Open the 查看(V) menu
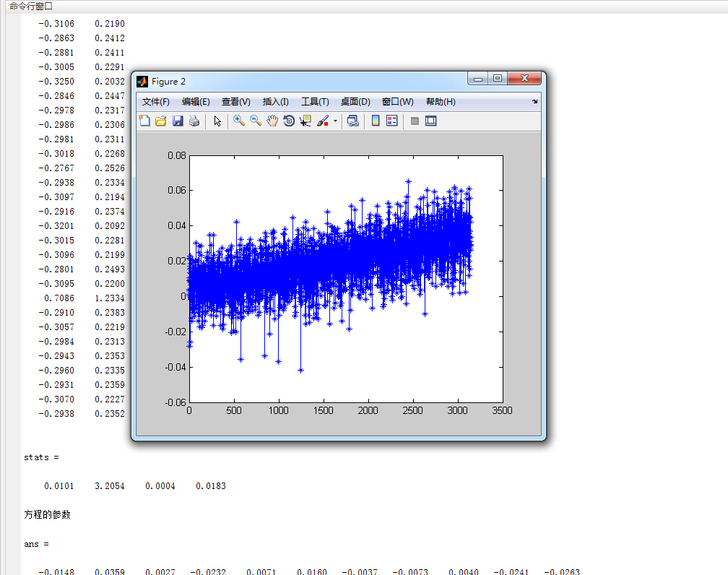 [236, 102]
